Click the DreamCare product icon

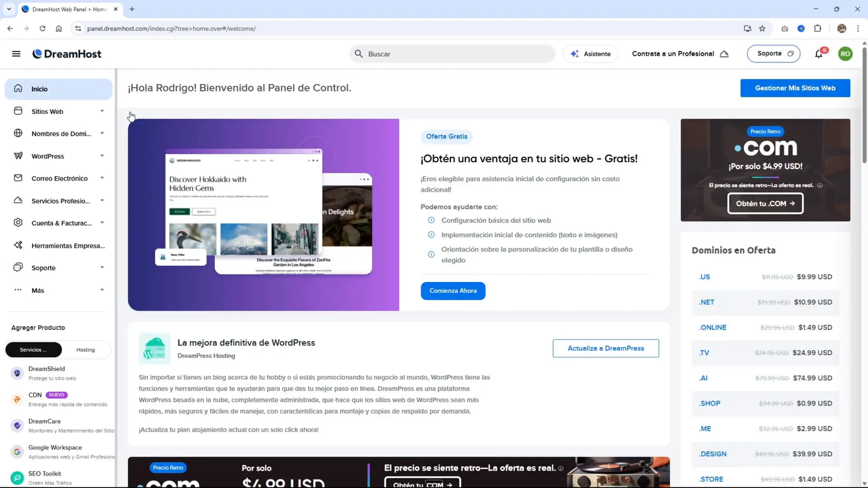(x=17, y=426)
